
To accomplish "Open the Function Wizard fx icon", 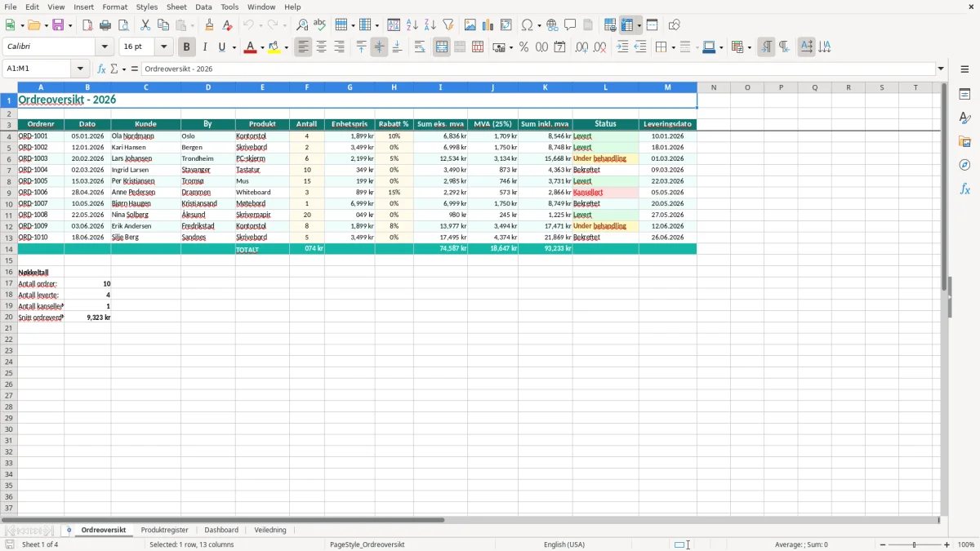I will pyautogui.click(x=102, y=69).
